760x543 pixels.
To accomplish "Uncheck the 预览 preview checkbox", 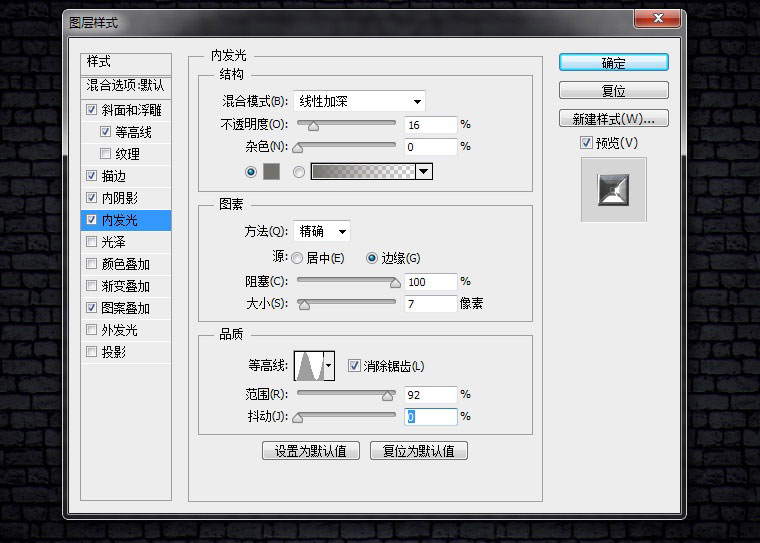I will pyautogui.click(x=586, y=143).
